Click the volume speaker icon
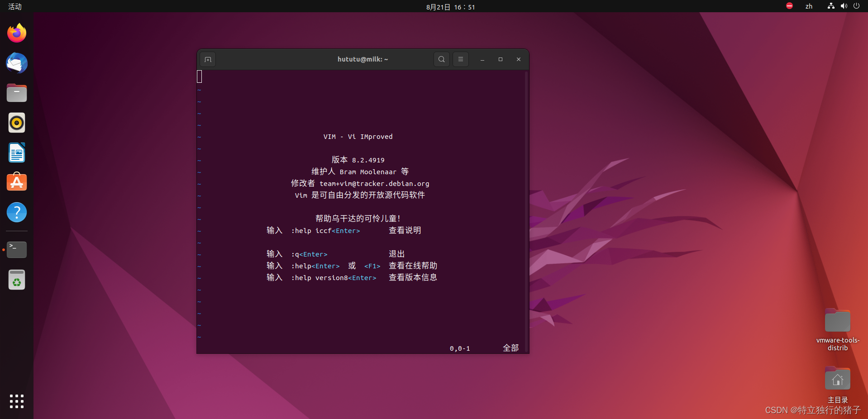The image size is (868, 419). (x=844, y=6)
